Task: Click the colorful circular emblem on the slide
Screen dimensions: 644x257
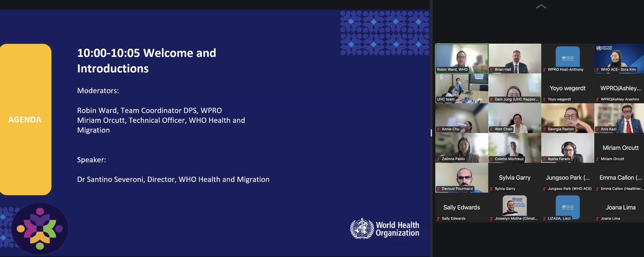Action: click(x=40, y=229)
